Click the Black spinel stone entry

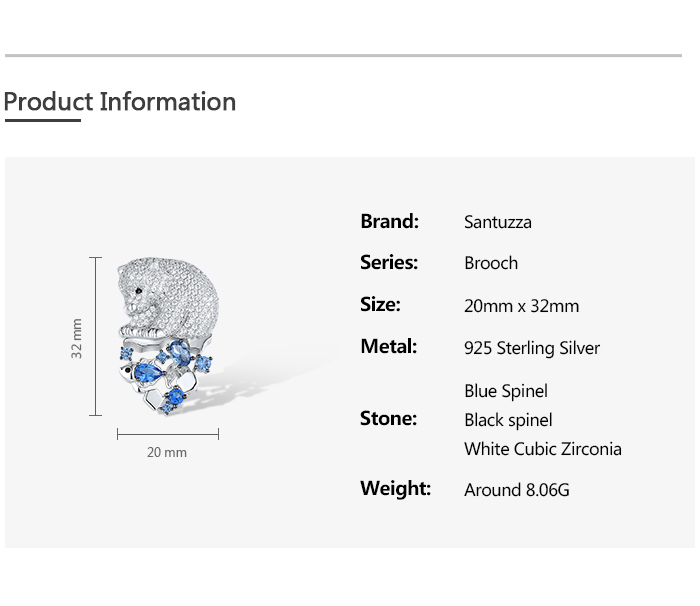pyautogui.click(x=507, y=420)
